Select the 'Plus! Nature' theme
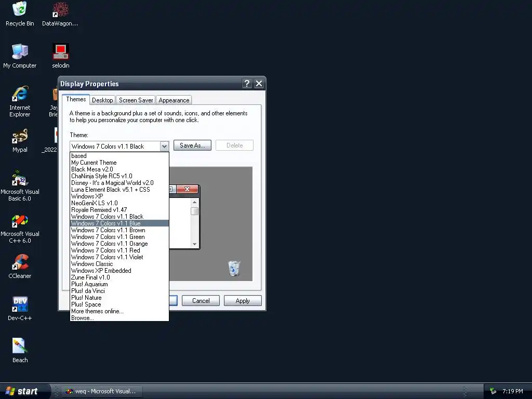 pos(119,298)
